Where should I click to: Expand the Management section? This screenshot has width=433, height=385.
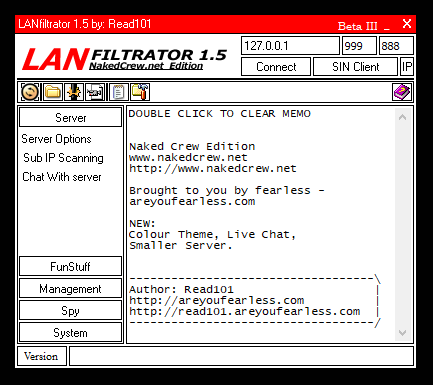pos(71,288)
